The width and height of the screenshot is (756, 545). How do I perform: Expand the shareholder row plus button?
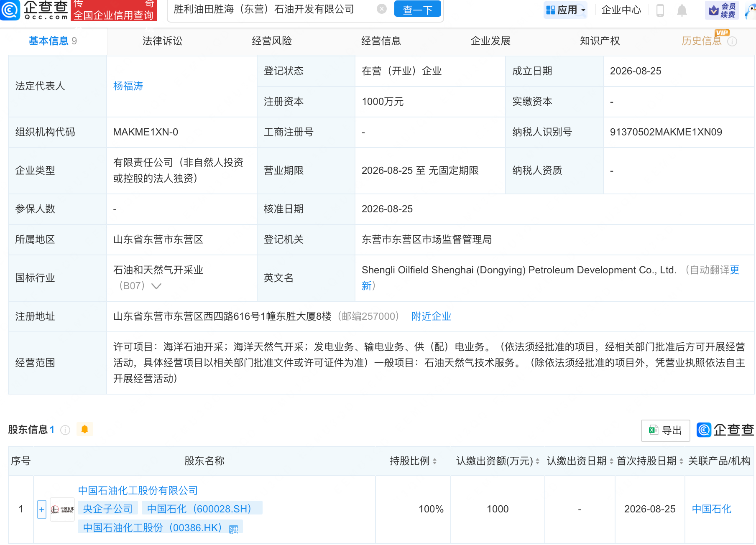pos(42,509)
